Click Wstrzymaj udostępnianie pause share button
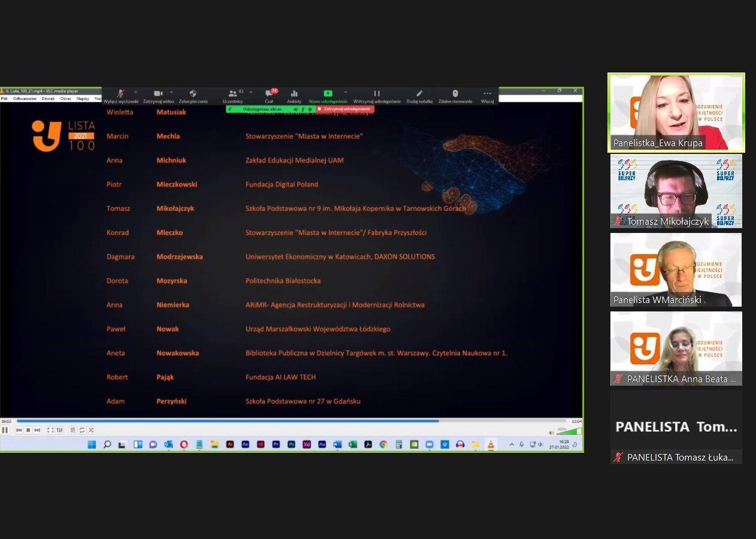This screenshot has width=756, height=539. [x=377, y=96]
